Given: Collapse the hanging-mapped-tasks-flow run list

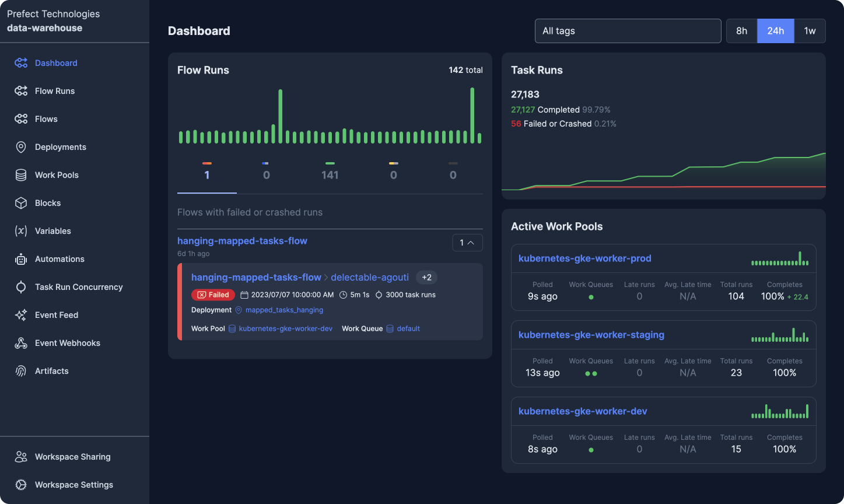Looking at the screenshot, I should 467,243.
